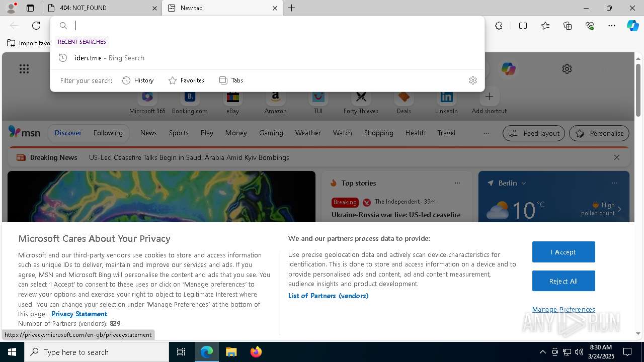The image size is (644, 362).
Task: Open weather card more options ellipsis
Action: [x=614, y=183]
